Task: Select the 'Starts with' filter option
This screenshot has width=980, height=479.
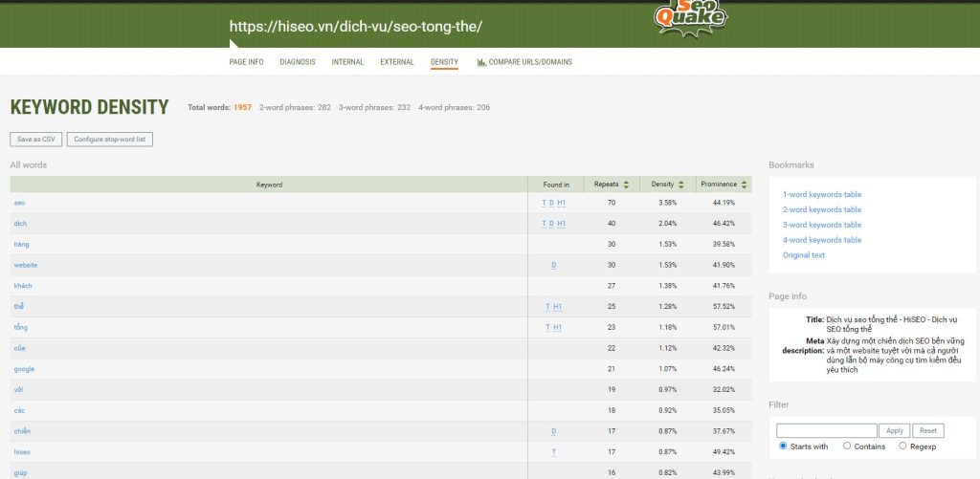Action: click(783, 446)
